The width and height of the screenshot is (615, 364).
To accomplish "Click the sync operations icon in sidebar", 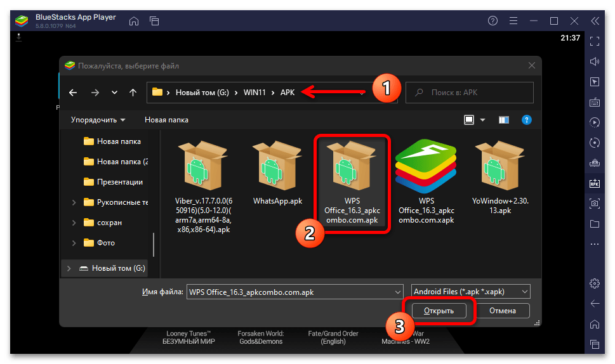I will [x=595, y=143].
